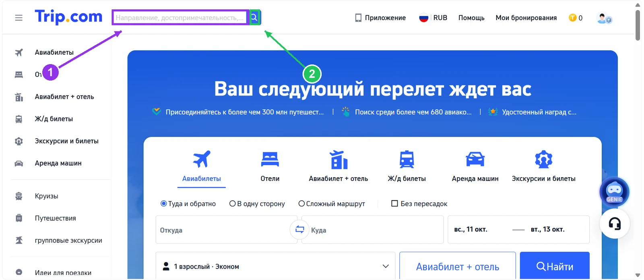Viewport: 644px width, 280px height.
Task: Click the bed icon for hotels in sidebar
Action: point(19,75)
